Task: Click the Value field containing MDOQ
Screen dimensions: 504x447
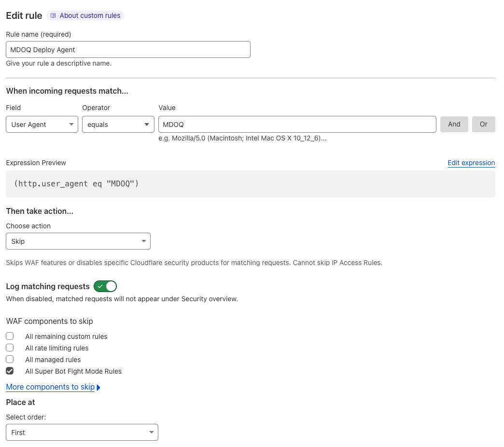Action: pyautogui.click(x=297, y=125)
